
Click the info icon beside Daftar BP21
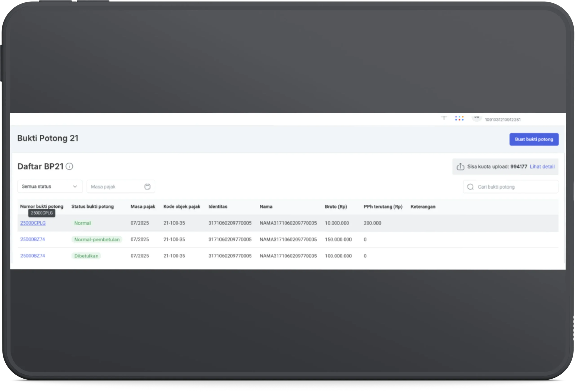[69, 166]
